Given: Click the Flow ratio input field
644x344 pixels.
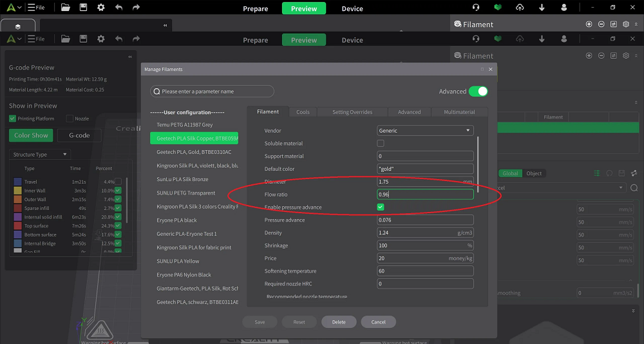Looking at the screenshot, I should [x=425, y=195].
